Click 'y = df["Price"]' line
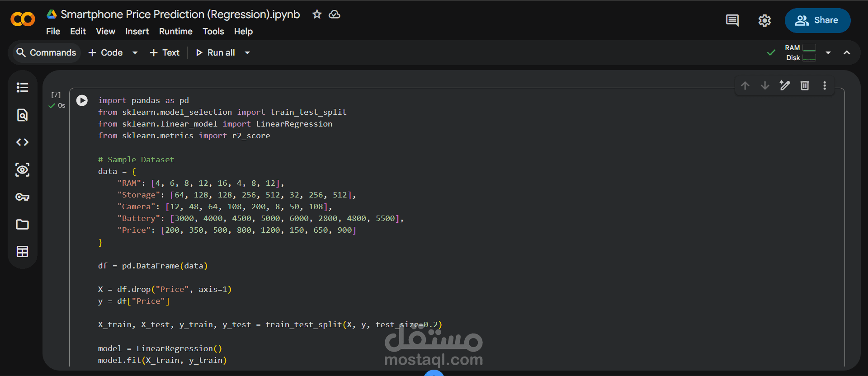This screenshot has height=376, width=868. coord(134,301)
